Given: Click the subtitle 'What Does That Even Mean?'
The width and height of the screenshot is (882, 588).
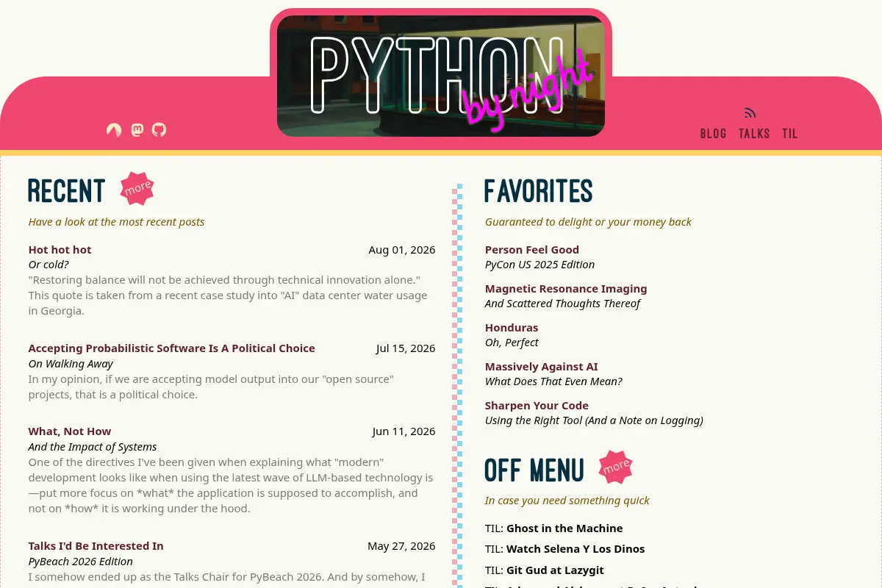Looking at the screenshot, I should click(553, 381).
